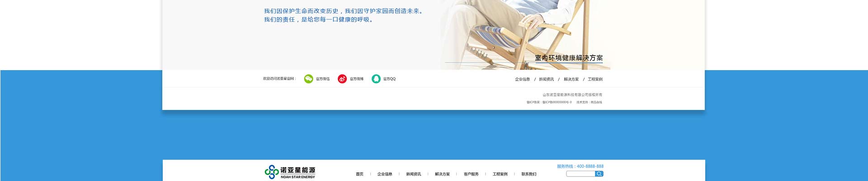Click the 服务热线 400-8888-888 text
This screenshot has height=181, width=868.
point(580,166)
